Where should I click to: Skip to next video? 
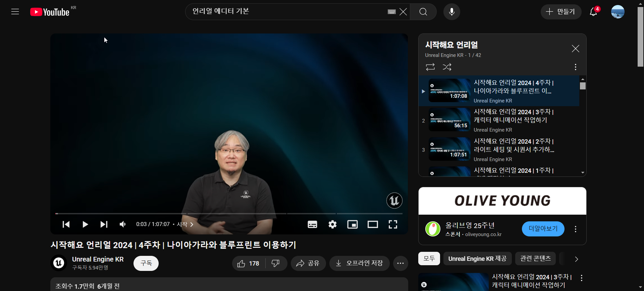click(104, 224)
